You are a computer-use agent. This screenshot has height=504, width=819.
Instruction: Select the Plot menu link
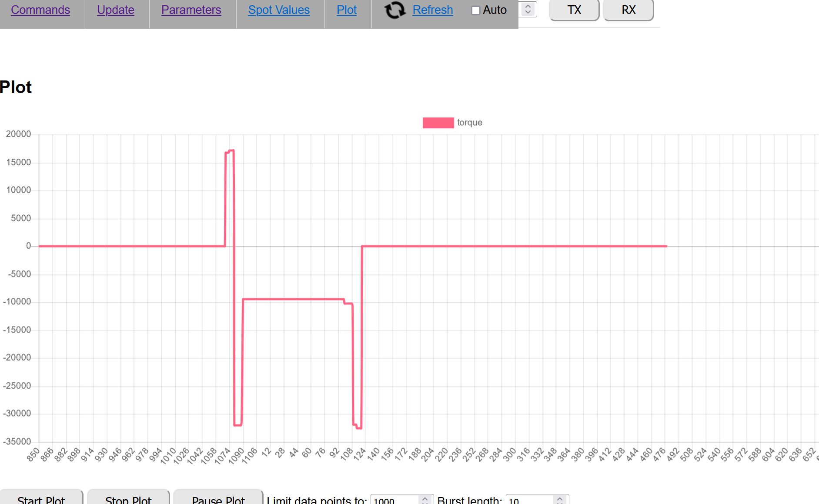coord(347,10)
